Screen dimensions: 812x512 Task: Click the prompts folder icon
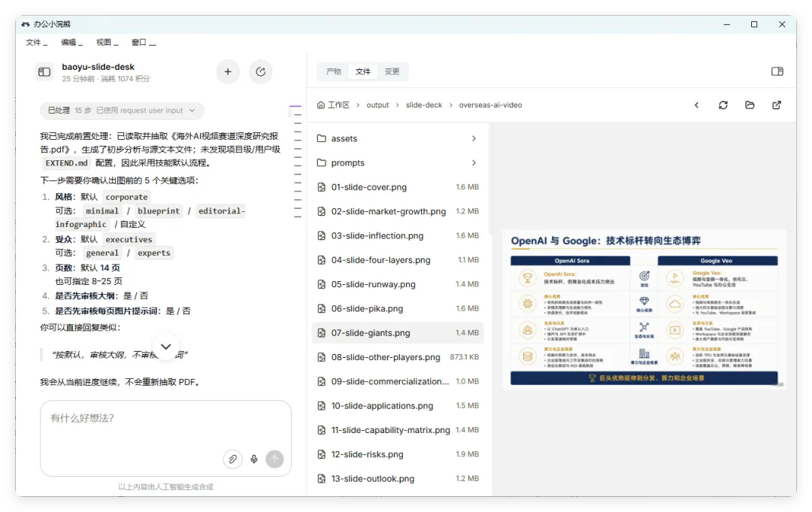[322, 162]
